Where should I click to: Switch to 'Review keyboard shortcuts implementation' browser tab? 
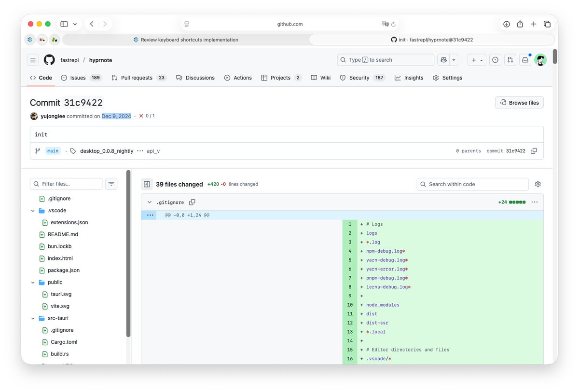(186, 40)
